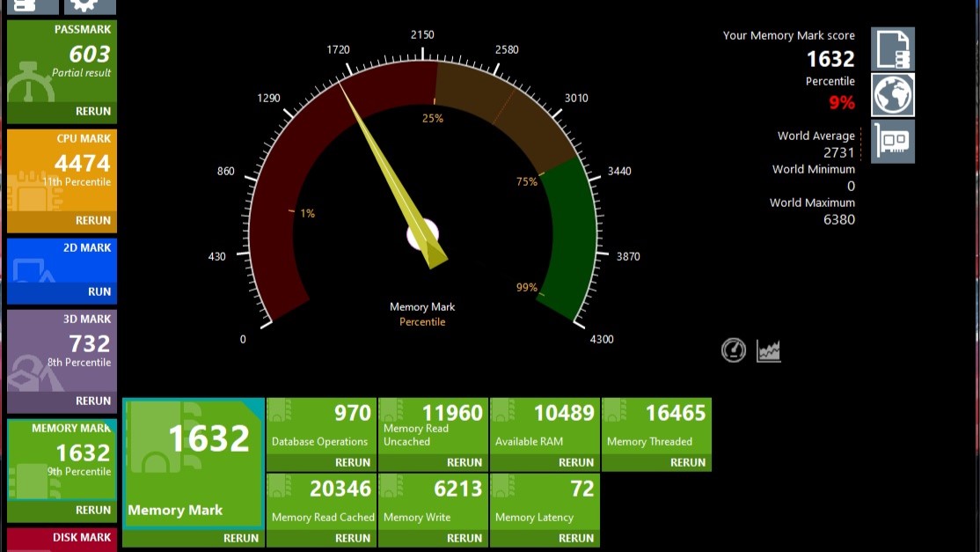Image resolution: width=980 pixels, height=552 pixels.
Task: Open the save results file icon
Action: (893, 48)
